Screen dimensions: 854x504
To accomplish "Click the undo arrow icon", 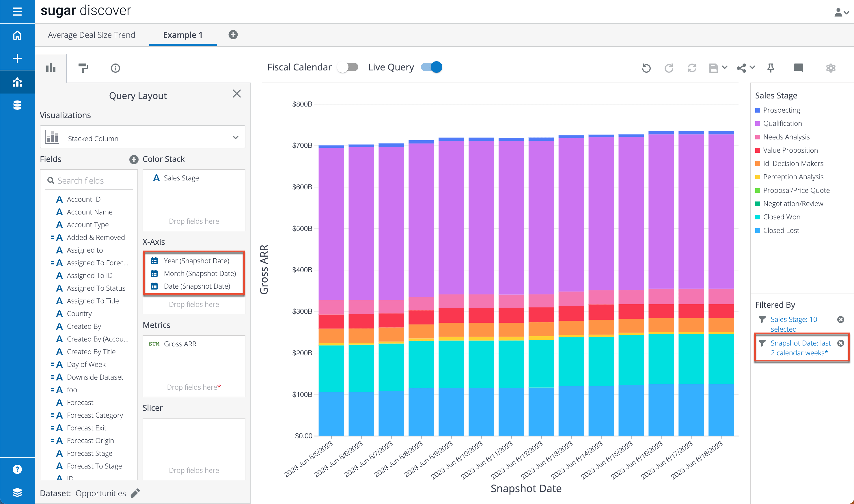I will (x=646, y=68).
